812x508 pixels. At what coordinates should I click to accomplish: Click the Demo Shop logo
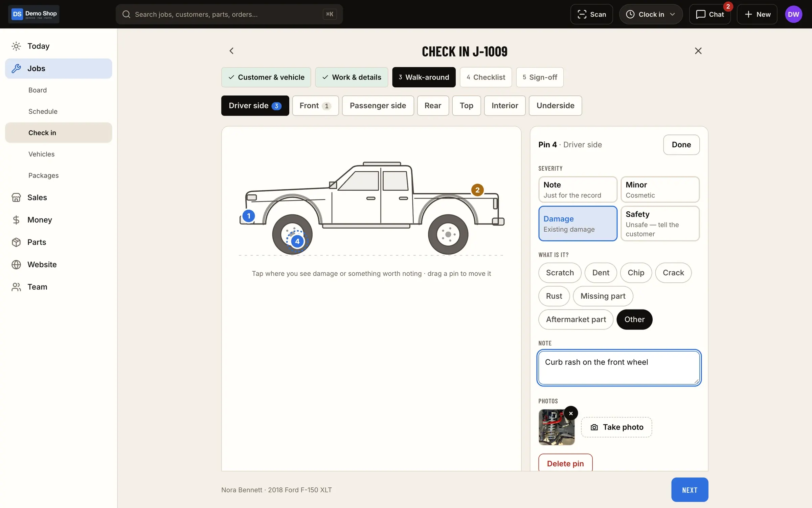point(34,14)
